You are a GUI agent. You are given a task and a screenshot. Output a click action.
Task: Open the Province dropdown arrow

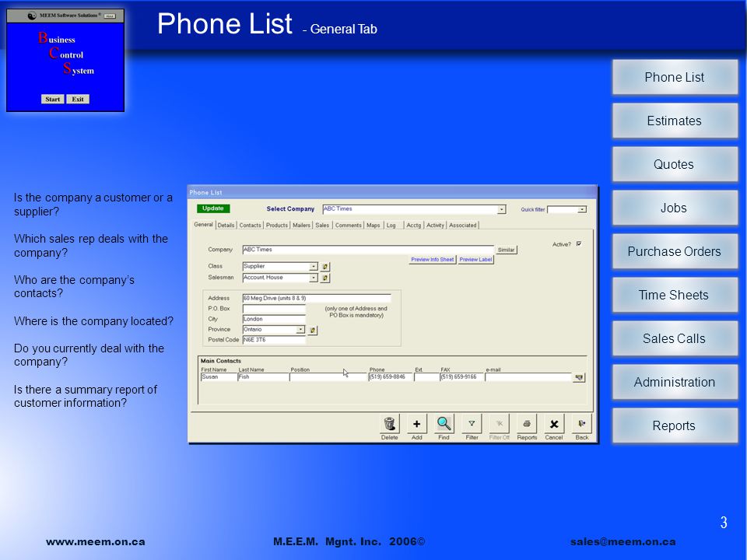point(300,330)
